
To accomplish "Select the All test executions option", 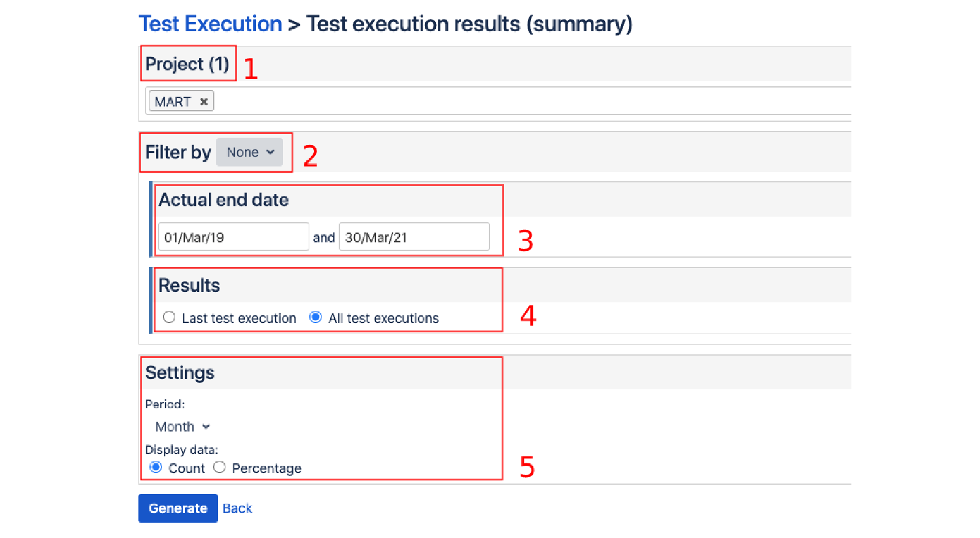I will (315, 317).
